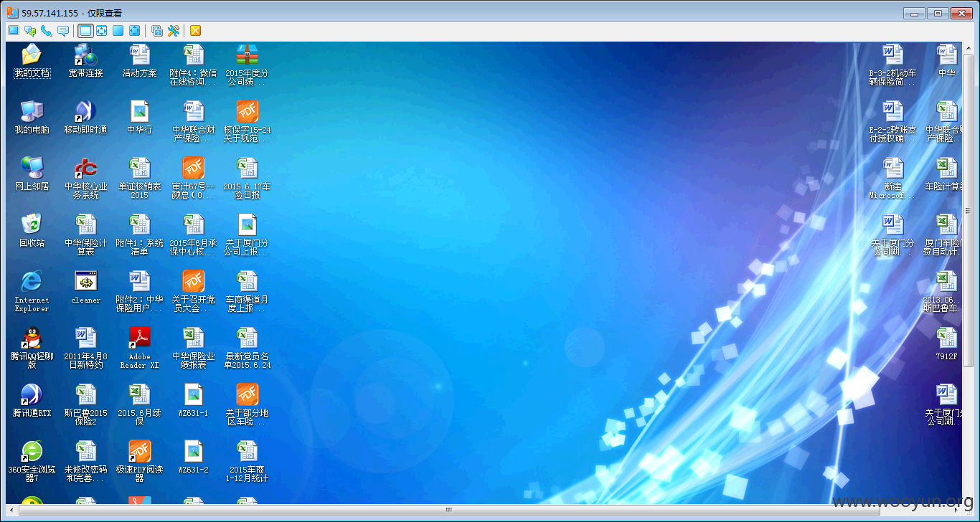Click the switch monitor toolbar icon
The image size is (980, 522).
[x=156, y=31]
